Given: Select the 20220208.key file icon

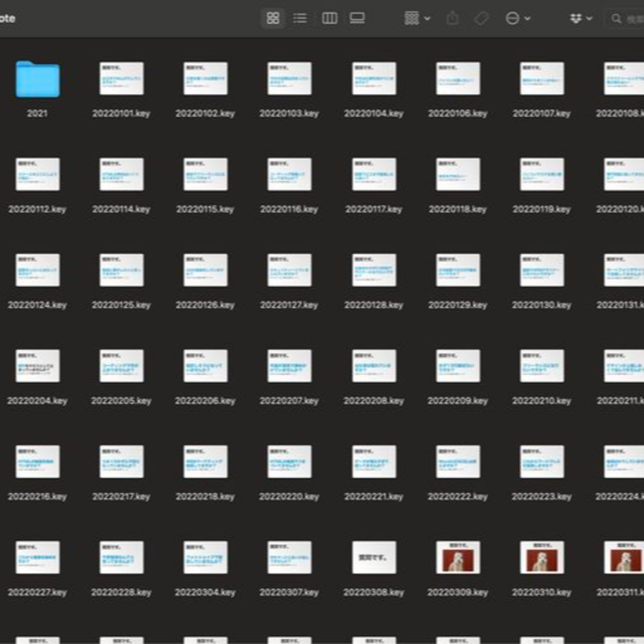Looking at the screenshot, I should [374, 366].
